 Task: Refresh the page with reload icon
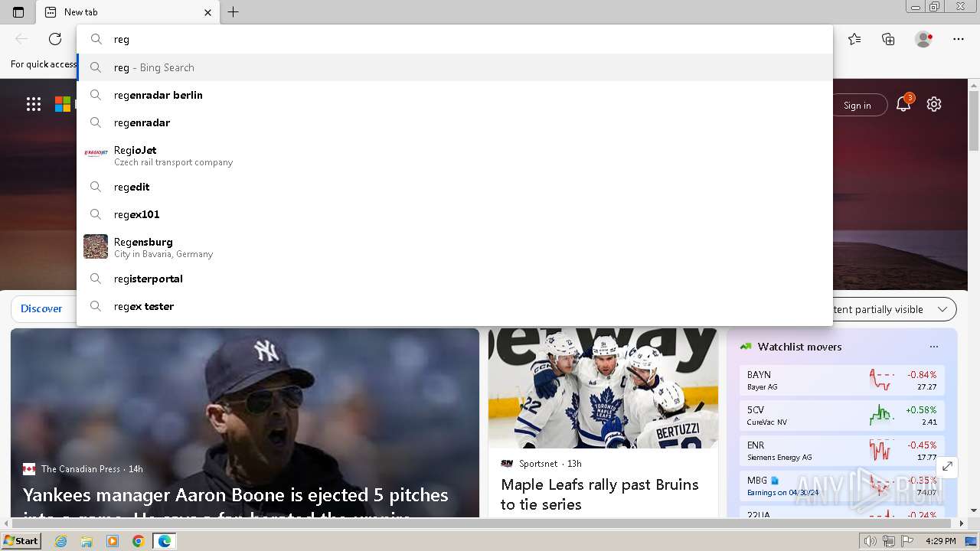55,39
